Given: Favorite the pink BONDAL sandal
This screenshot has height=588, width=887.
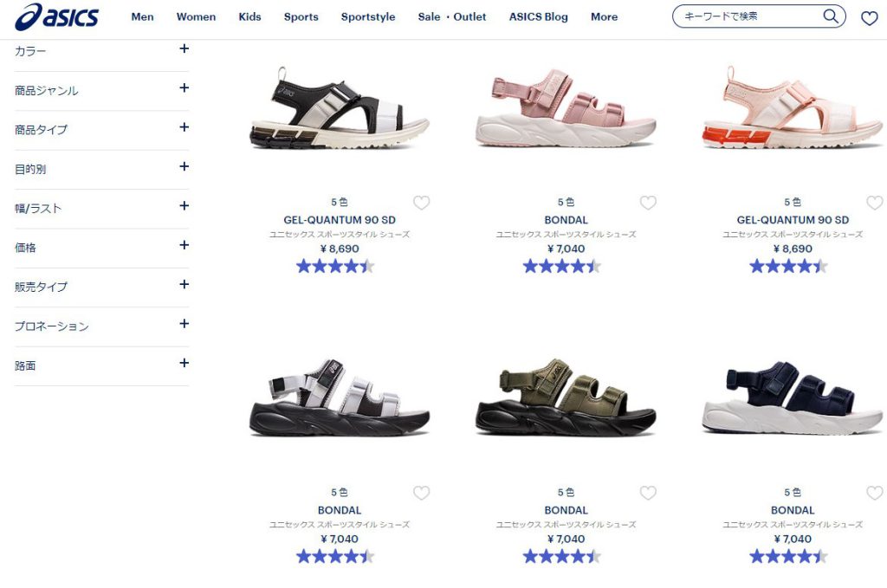Looking at the screenshot, I should coord(648,203).
